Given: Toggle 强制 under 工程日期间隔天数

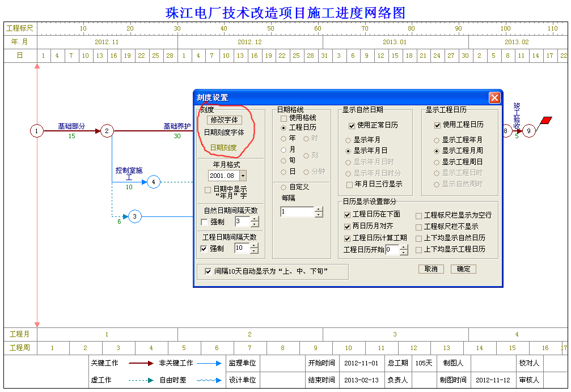Looking at the screenshot, I should tap(204, 248).
